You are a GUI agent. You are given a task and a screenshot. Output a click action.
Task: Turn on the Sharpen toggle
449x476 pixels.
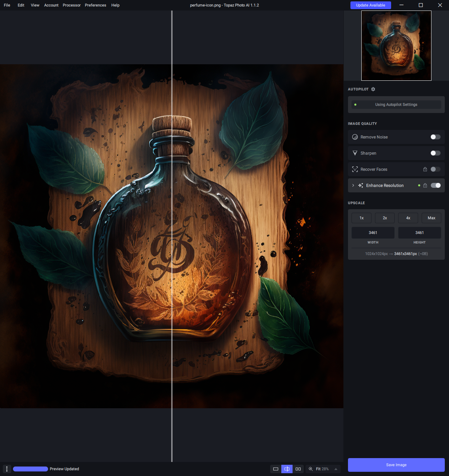point(435,153)
